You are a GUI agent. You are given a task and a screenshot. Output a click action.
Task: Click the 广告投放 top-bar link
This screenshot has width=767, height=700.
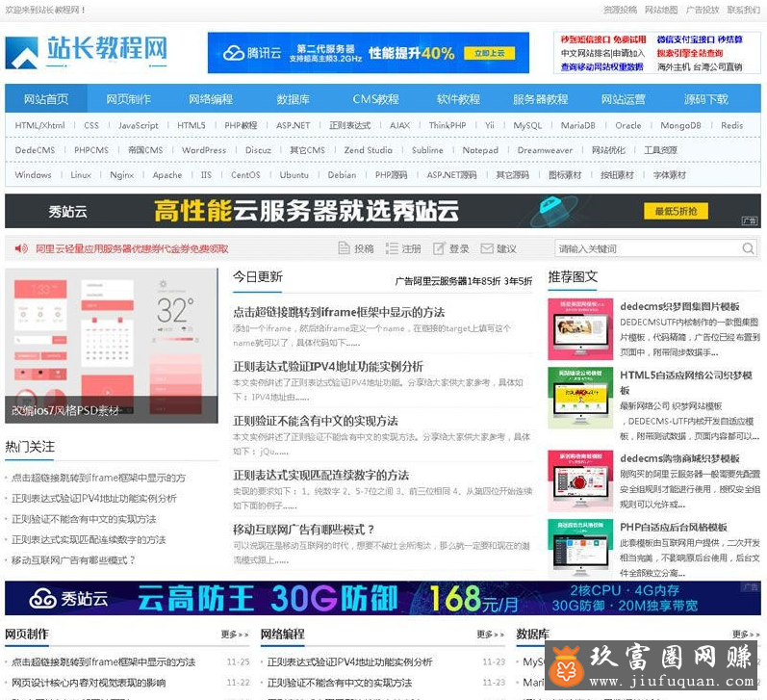click(703, 10)
